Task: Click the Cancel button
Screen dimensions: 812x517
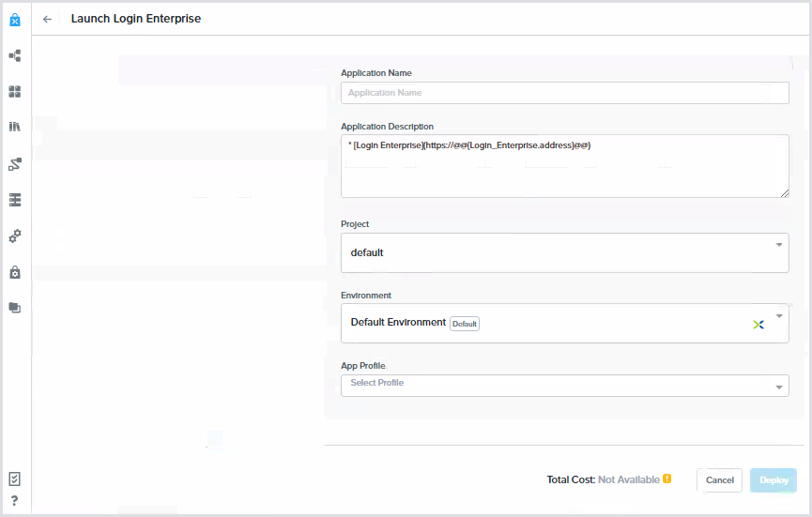Action: point(719,480)
